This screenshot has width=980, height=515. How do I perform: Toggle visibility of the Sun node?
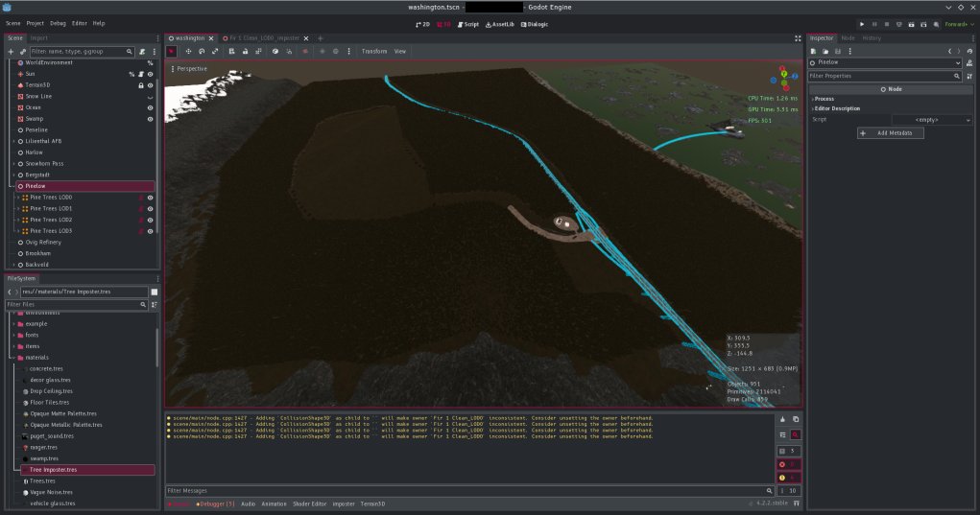(x=150, y=74)
